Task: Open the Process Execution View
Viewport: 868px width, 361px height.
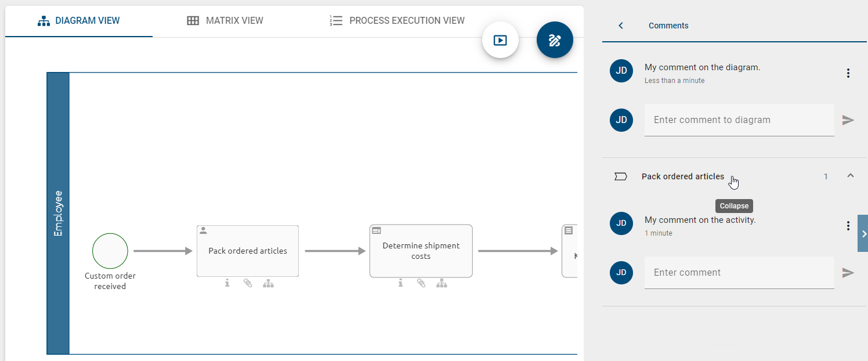Action: tap(397, 20)
